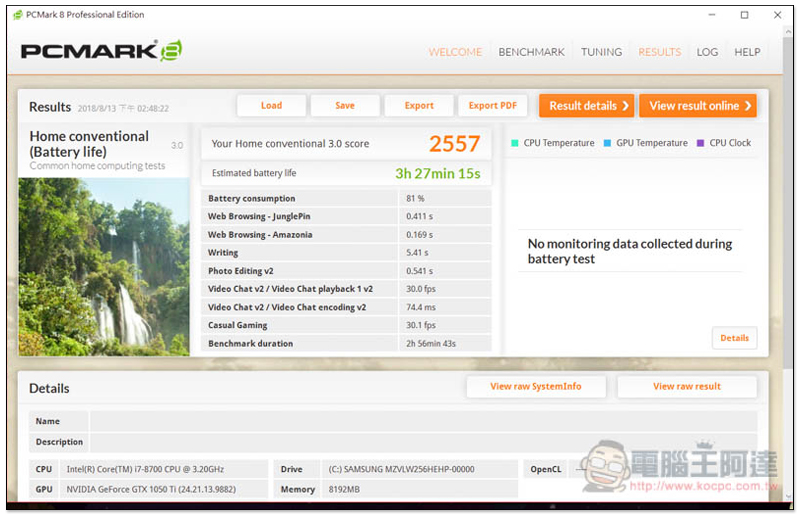Select the RESULTS tab

tap(660, 52)
